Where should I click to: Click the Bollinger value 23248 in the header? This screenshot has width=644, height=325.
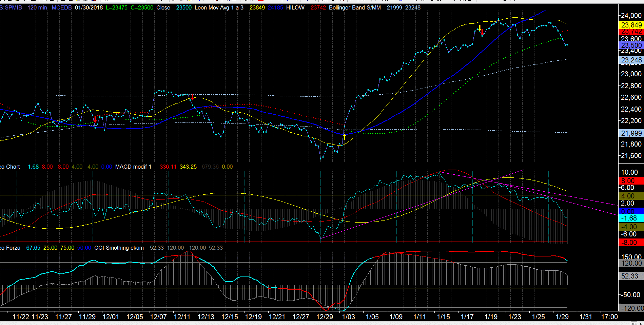pos(413,7)
